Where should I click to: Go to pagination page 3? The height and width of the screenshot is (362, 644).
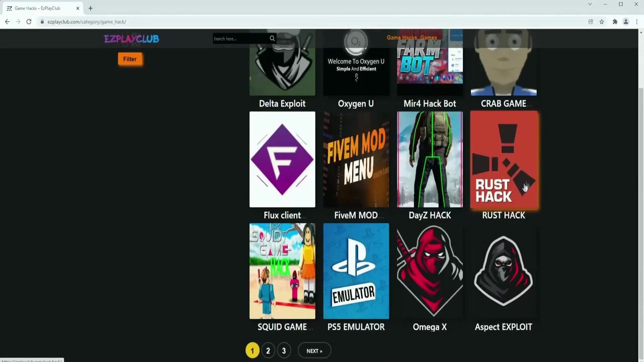(284, 351)
